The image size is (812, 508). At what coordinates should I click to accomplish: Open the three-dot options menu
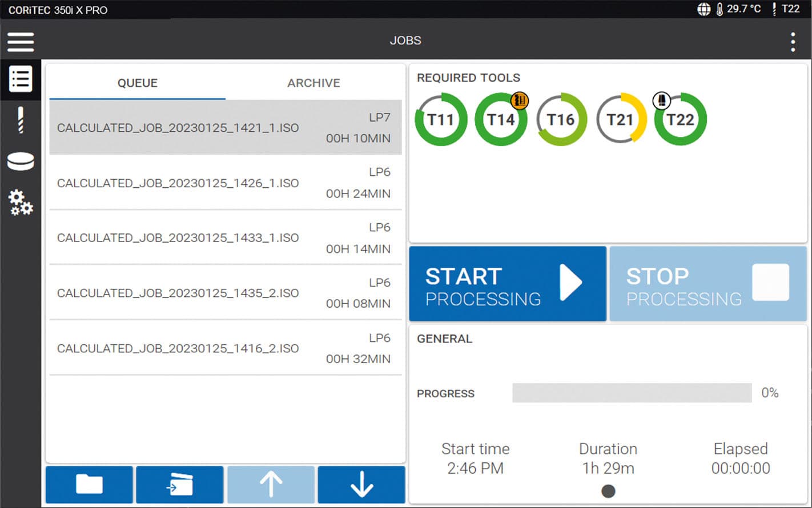pos(793,42)
